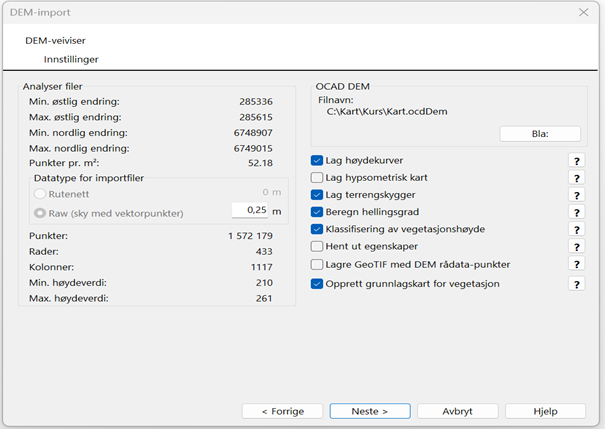Disable the Lag høydekurver checkbox
This screenshot has height=429, width=605.
point(317,160)
